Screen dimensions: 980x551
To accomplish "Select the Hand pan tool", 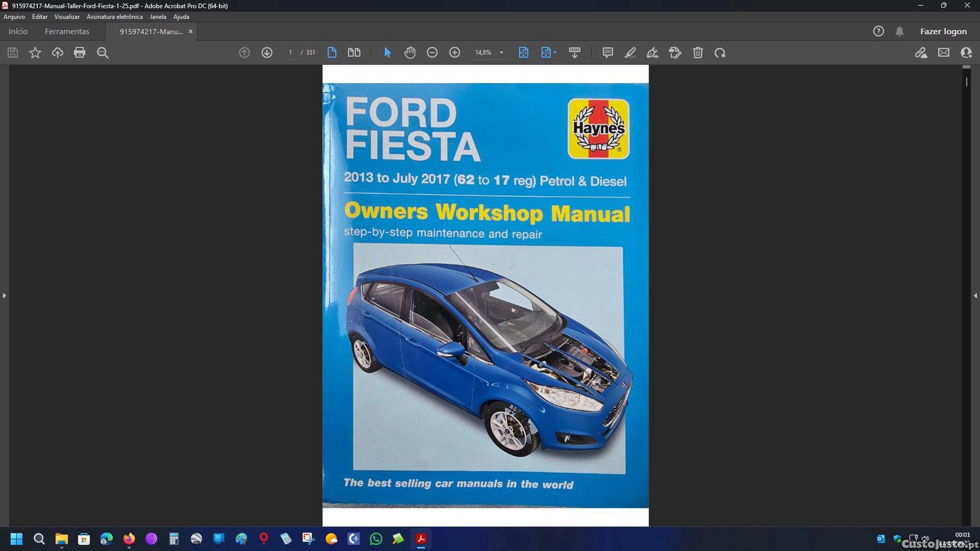I will 410,53.
